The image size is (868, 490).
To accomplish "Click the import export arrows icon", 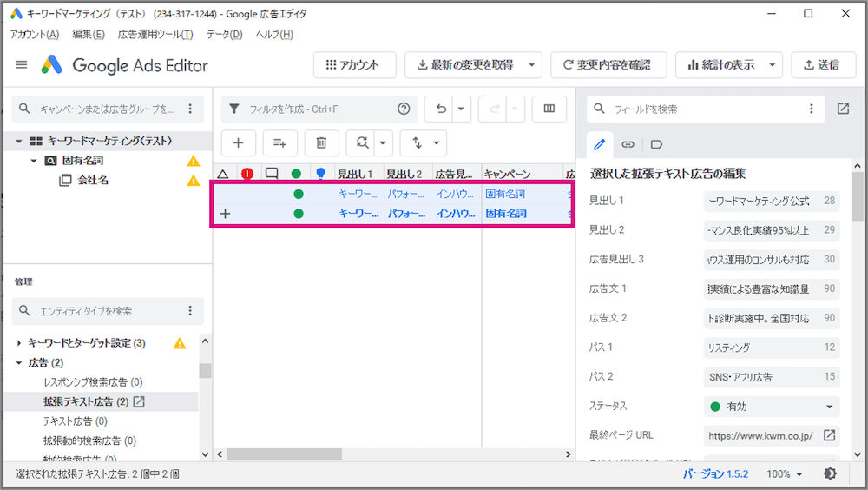I will point(417,143).
